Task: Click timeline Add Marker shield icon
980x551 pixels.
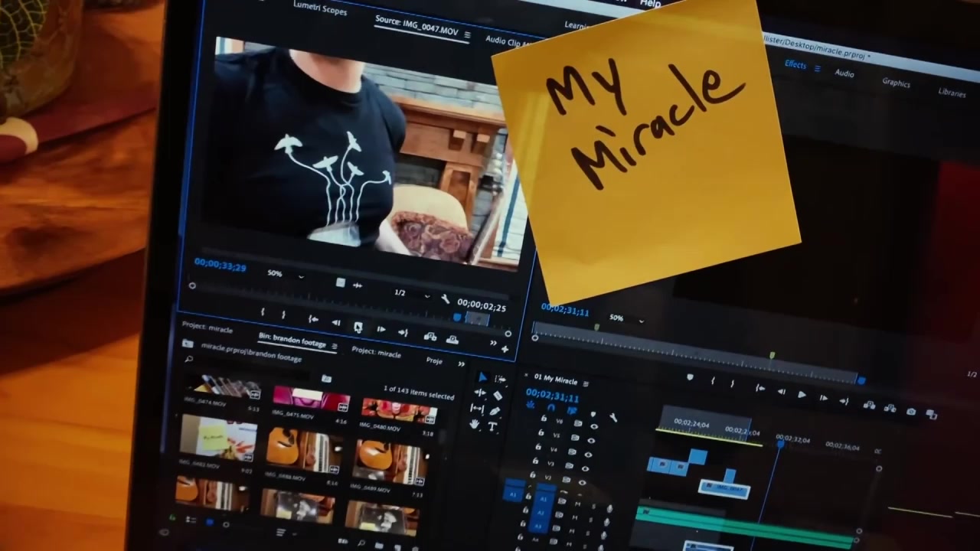Action: pos(593,414)
